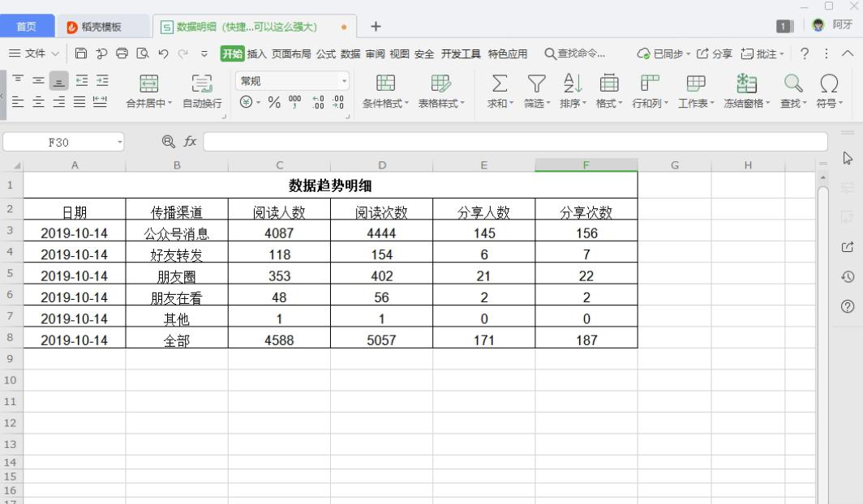Select the 首页 tab
The height and width of the screenshot is (504, 863).
pyautogui.click(x=27, y=25)
